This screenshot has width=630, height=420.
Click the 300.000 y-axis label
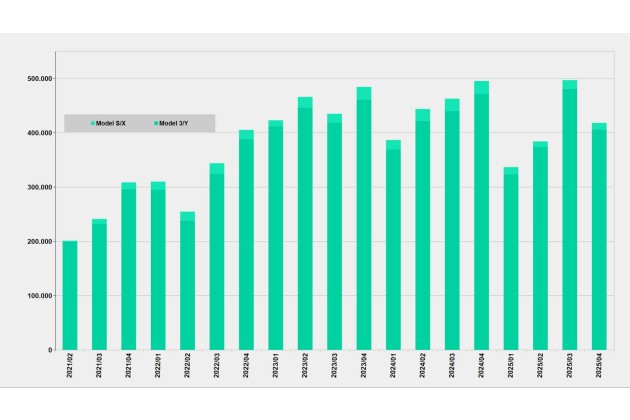tap(41, 187)
